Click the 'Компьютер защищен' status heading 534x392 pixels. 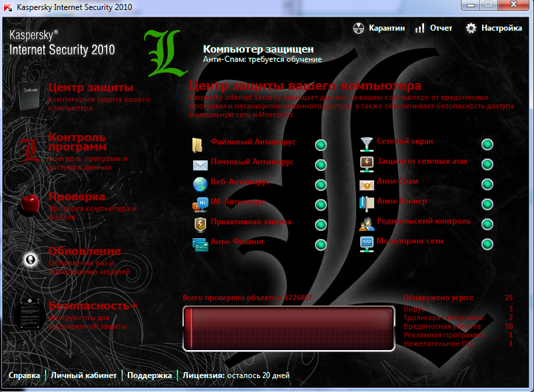258,49
